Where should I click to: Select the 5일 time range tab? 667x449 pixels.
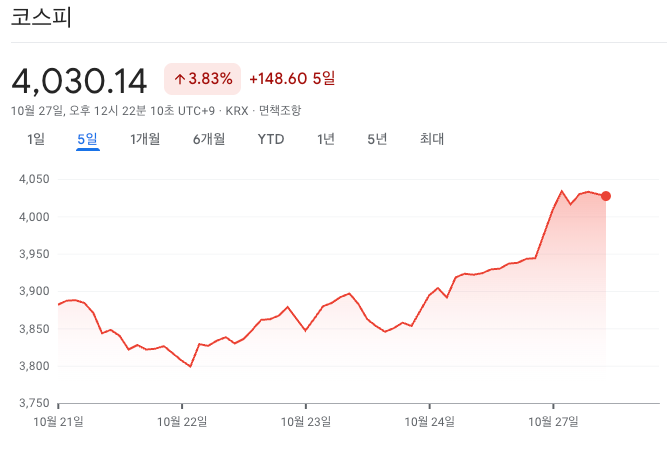88,139
